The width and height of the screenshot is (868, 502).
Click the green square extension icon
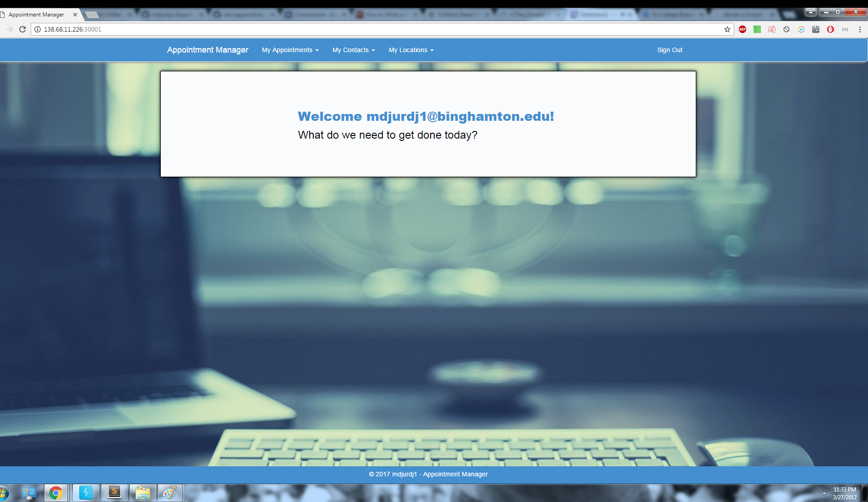pyautogui.click(x=757, y=29)
